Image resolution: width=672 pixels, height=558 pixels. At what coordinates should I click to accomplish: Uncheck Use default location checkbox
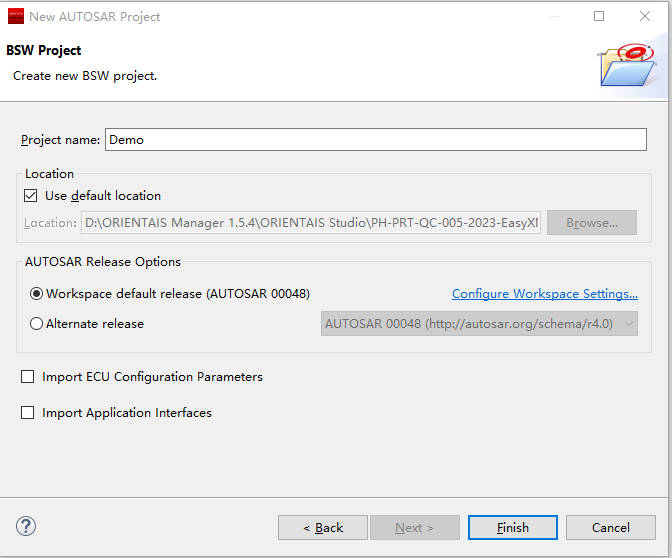click(x=31, y=196)
